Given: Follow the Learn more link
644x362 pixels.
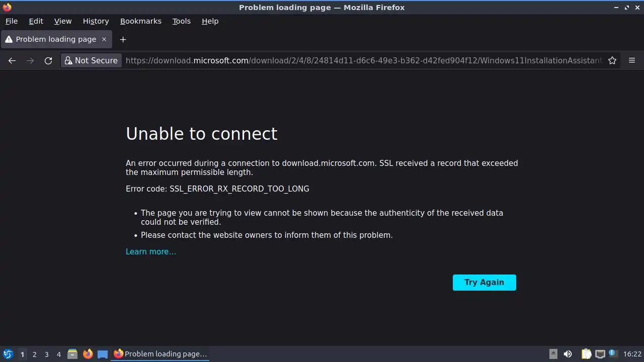Looking at the screenshot, I should click(151, 252).
